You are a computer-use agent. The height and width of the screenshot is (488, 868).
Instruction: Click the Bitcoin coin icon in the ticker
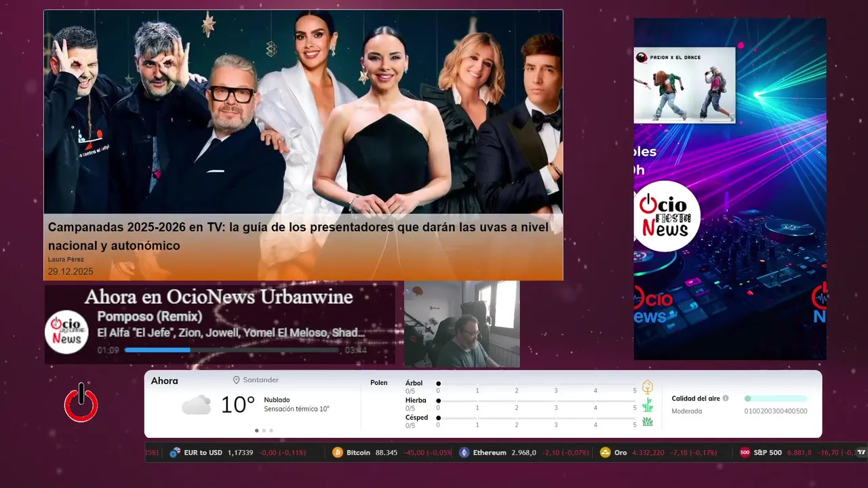pyautogui.click(x=338, y=452)
